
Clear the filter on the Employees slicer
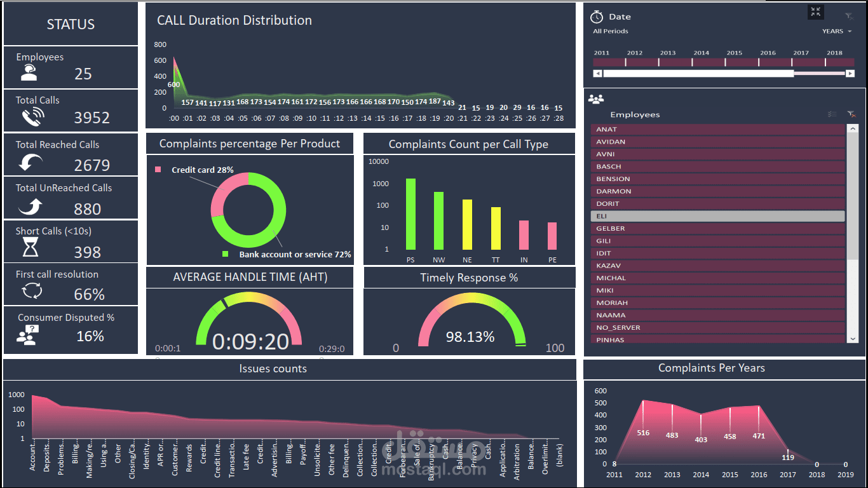point(851,114)
